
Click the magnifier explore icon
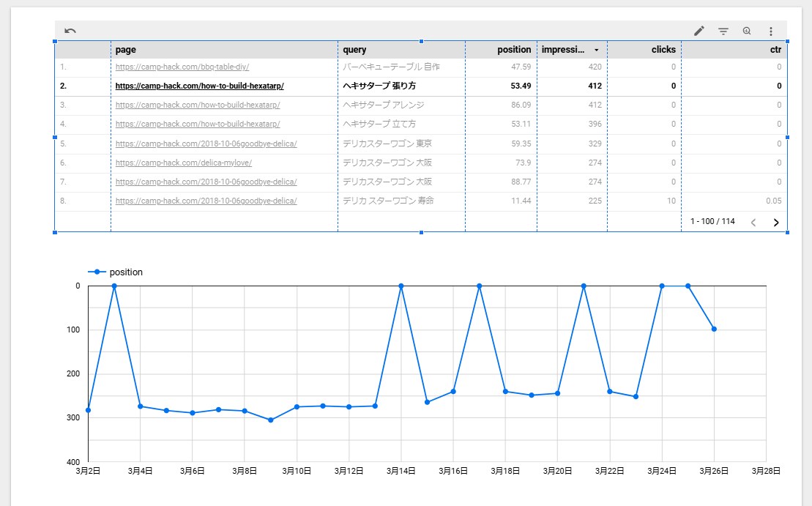click(x=747, y=31)
